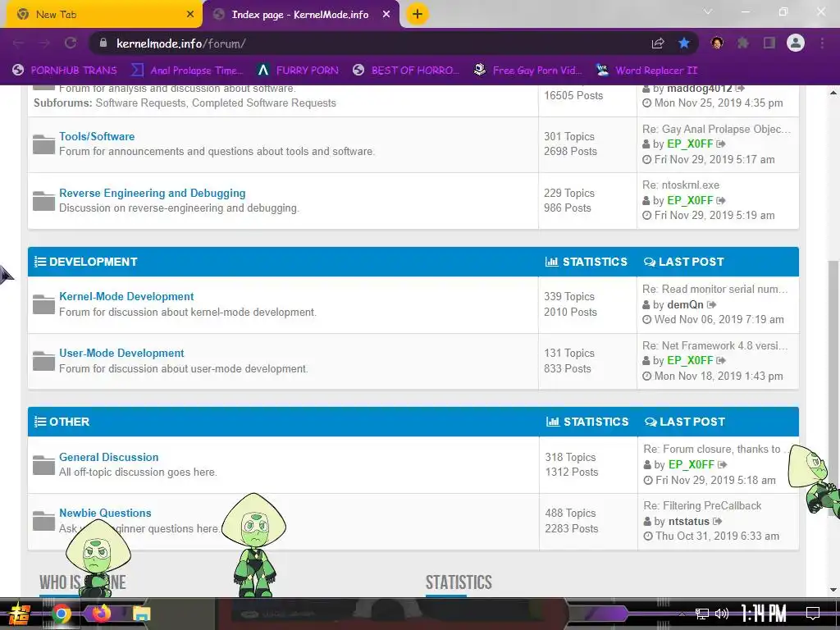Click the Newbie Questions folder icon
Image resolution: width=840 pixels, height=630 pixels.
[x=43, y=520]
